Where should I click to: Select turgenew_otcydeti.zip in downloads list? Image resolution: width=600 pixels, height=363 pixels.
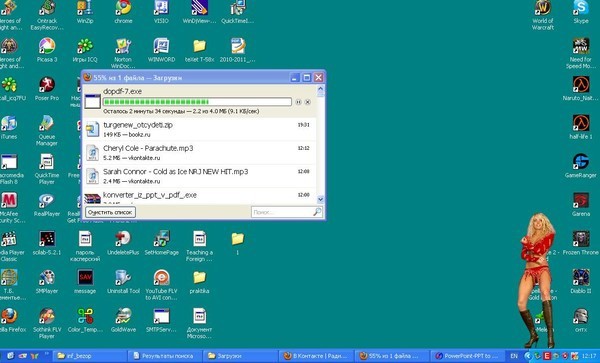200,129
